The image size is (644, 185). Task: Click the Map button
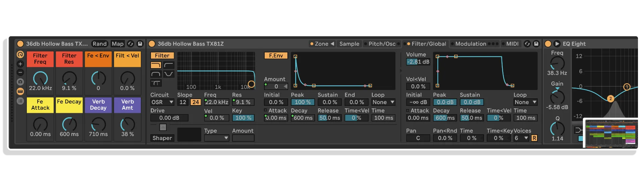[118, 44]
